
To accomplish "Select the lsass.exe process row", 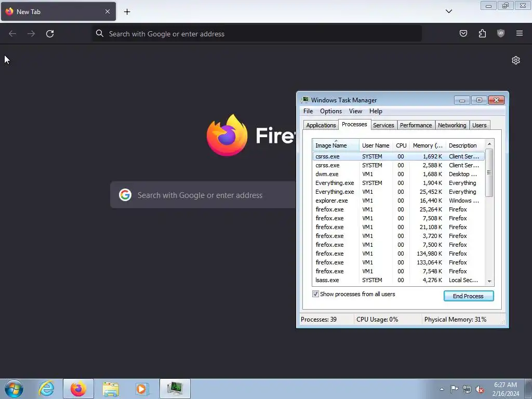I will tap(398, 280).
